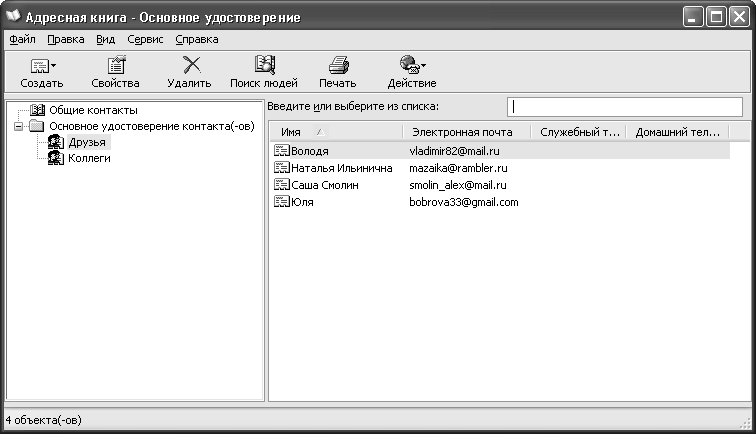Click the card icon for Саша Смолин
Viewport: 756px width, 434px height.
282,184
